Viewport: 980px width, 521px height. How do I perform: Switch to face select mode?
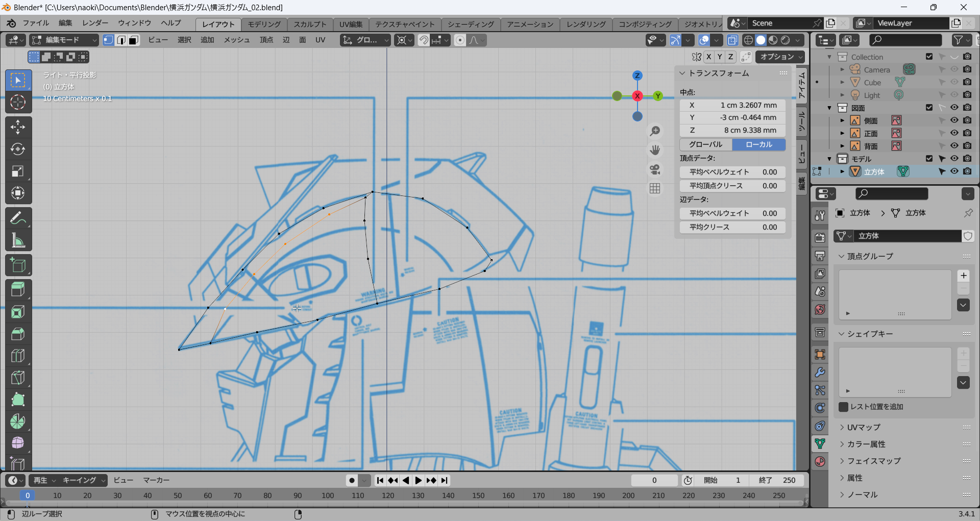[134, 40]
